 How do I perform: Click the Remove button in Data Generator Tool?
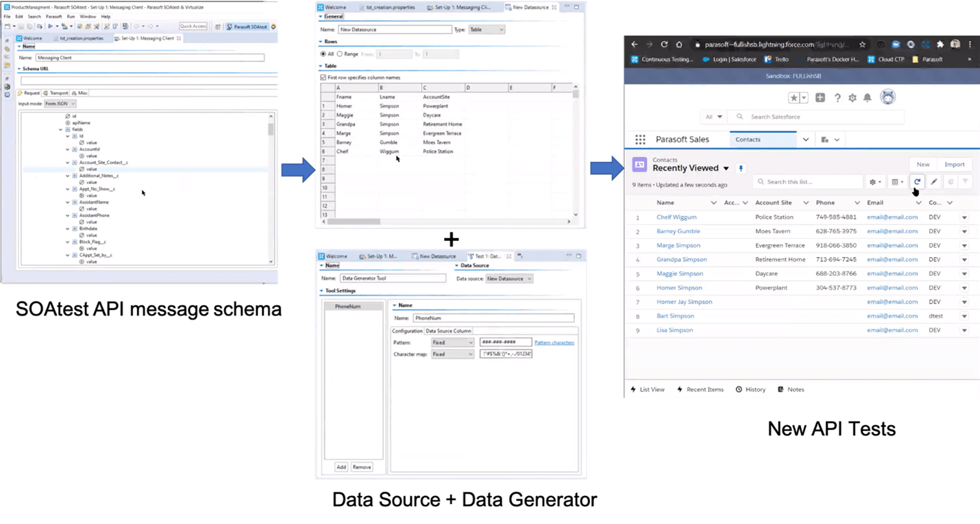click(362, 467)
